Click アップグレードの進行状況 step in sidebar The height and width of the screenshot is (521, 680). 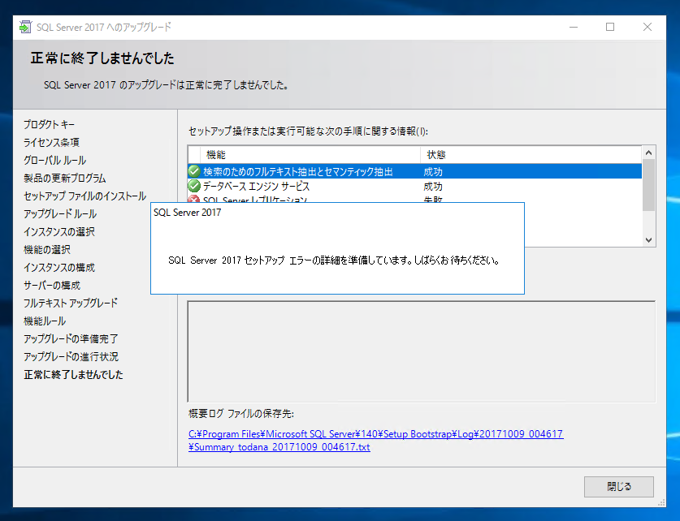tap(71, 357)
